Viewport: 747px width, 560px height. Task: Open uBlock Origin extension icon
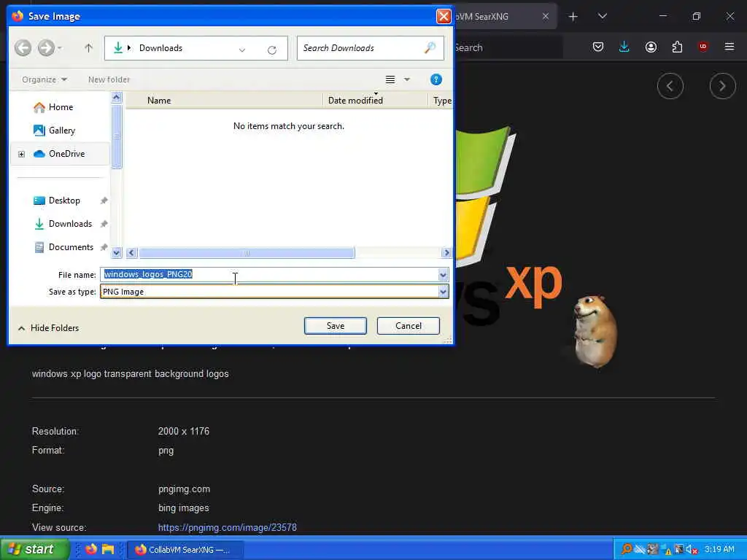coord(703,46)
